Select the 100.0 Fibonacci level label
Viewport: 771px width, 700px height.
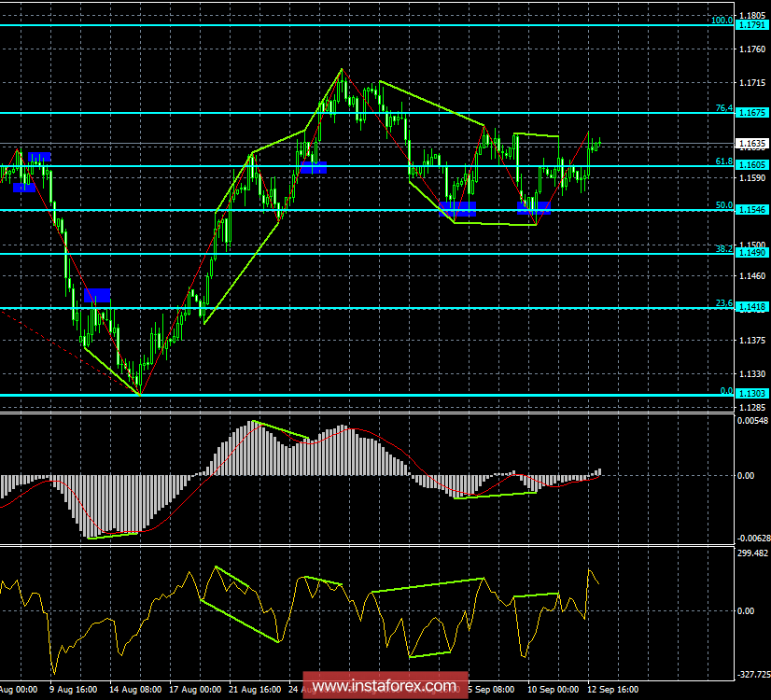[x=722, y=20]
